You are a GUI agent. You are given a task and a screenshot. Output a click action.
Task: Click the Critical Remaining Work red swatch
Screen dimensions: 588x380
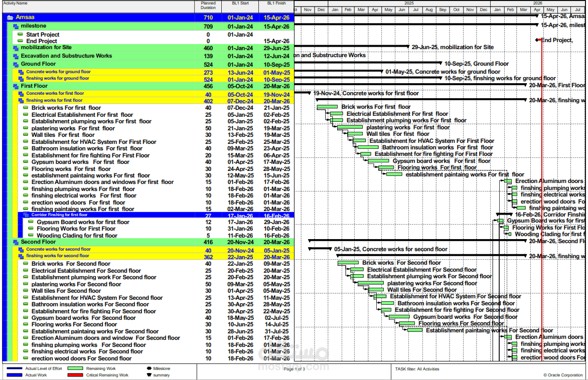(x=75, y=375)
